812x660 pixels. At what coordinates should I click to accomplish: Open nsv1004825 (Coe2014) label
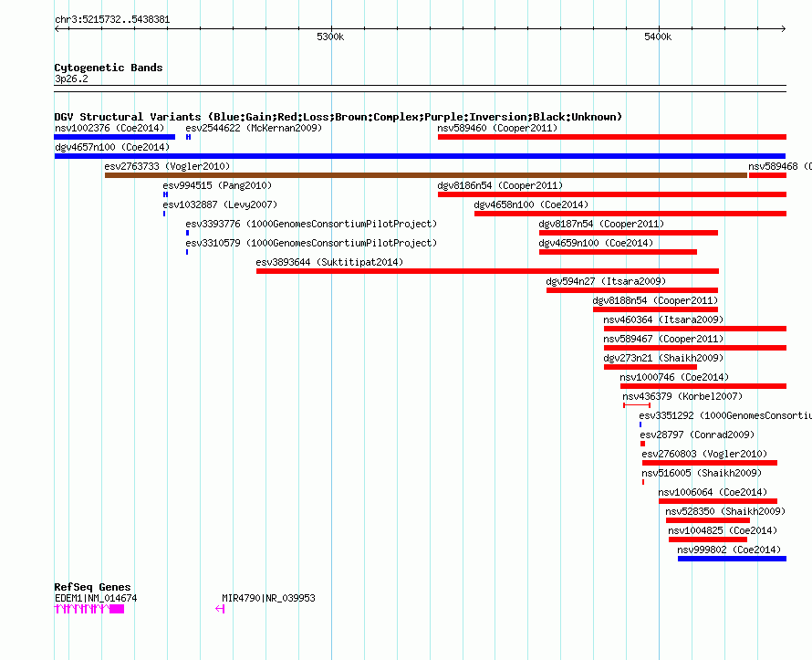723,530
